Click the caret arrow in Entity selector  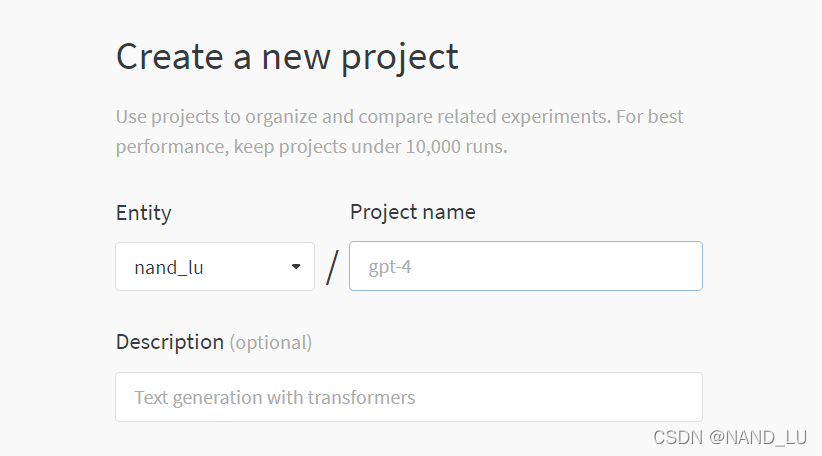coord(296,267)
